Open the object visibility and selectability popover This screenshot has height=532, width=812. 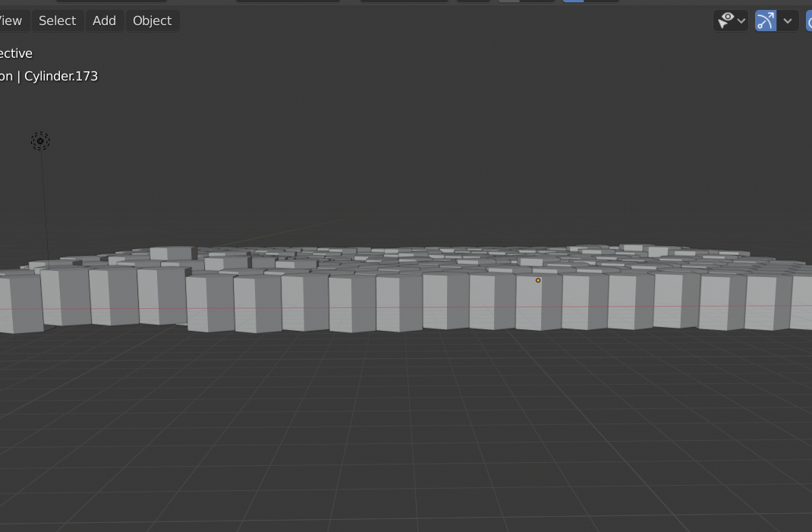click(731, 20)
